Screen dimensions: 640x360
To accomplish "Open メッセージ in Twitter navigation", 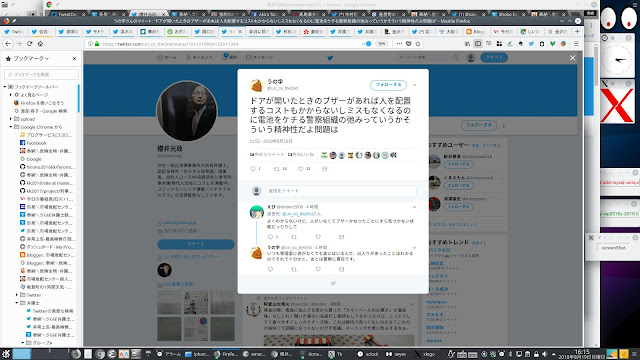I will [260, 58].
